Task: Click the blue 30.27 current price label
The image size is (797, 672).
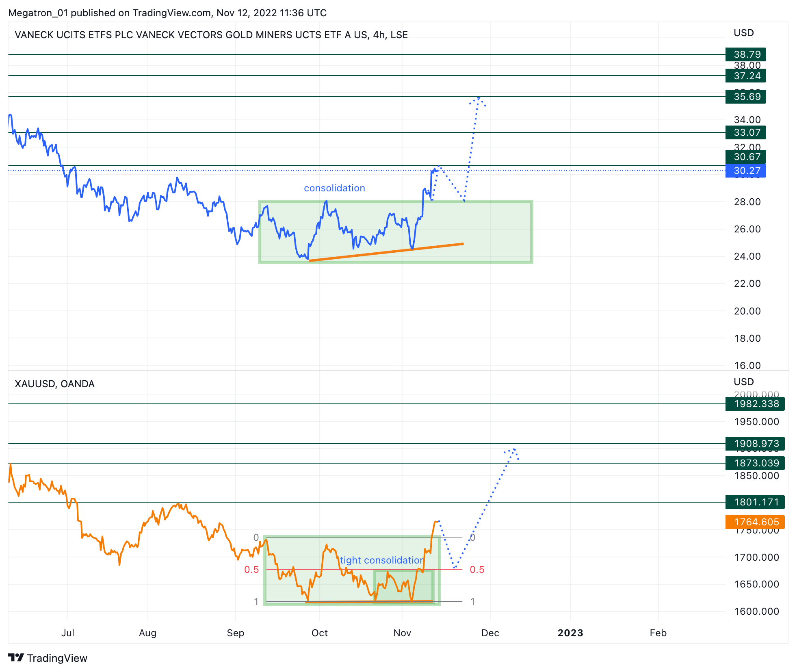Action: coord(745,171)
